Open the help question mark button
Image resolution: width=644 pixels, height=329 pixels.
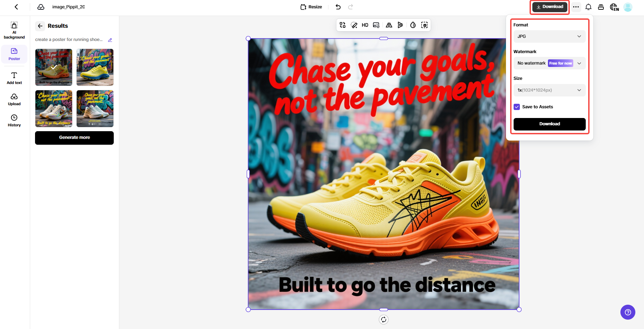(x=628, y=312)
